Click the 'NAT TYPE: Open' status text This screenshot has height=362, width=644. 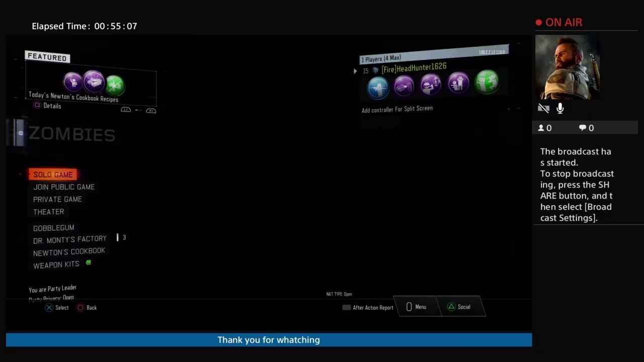[339, 294]
